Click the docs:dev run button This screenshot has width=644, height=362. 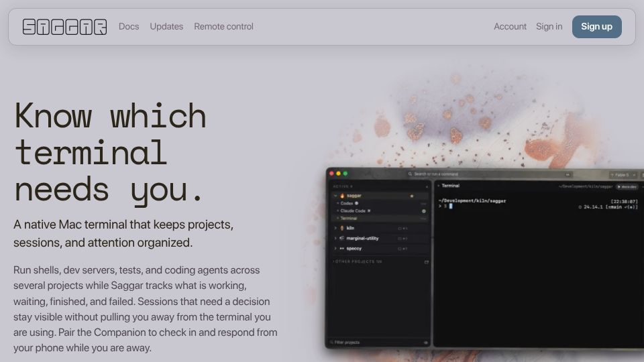pyautogui.click(x=627, y=187)
